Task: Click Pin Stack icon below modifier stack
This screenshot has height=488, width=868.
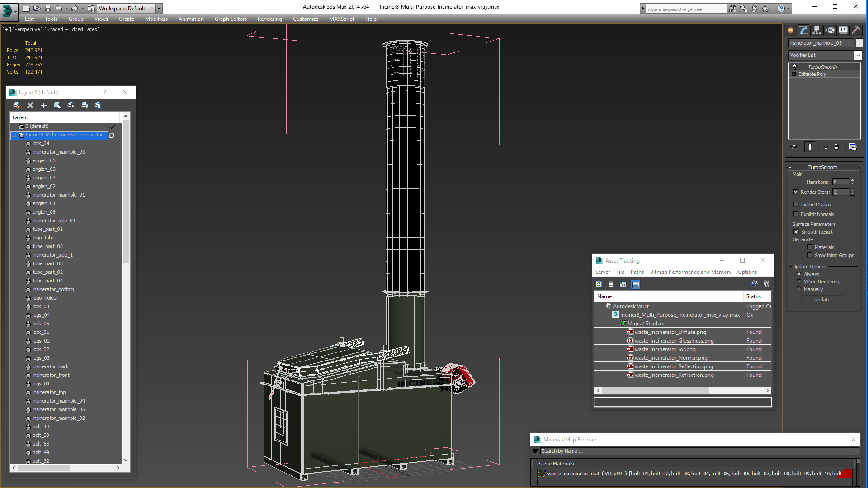Action: 794,147
